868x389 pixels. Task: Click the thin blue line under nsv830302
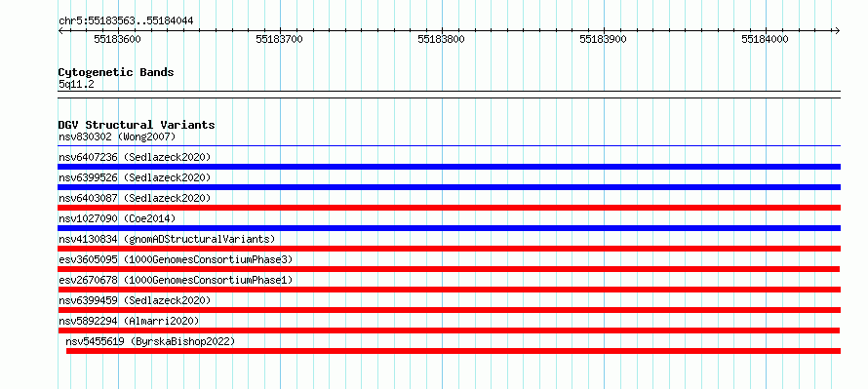pyautogui.click(x=449, y=146)
